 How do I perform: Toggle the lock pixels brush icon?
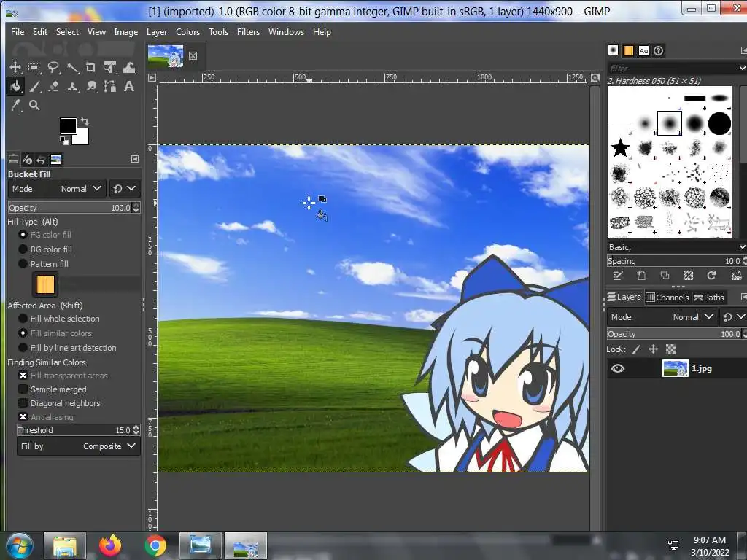tap(636, 349)
